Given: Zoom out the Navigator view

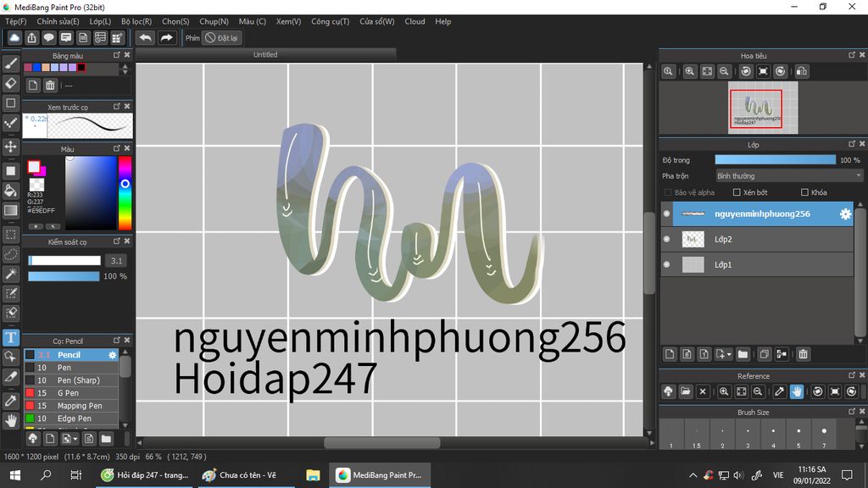Looking at the screenshot, I should [724, 71].
